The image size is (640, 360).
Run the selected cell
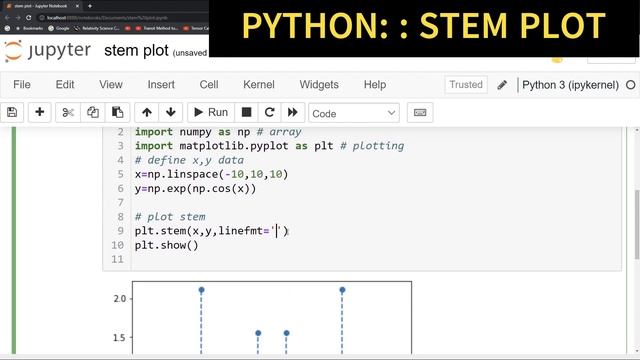click(x=211, y=112)
